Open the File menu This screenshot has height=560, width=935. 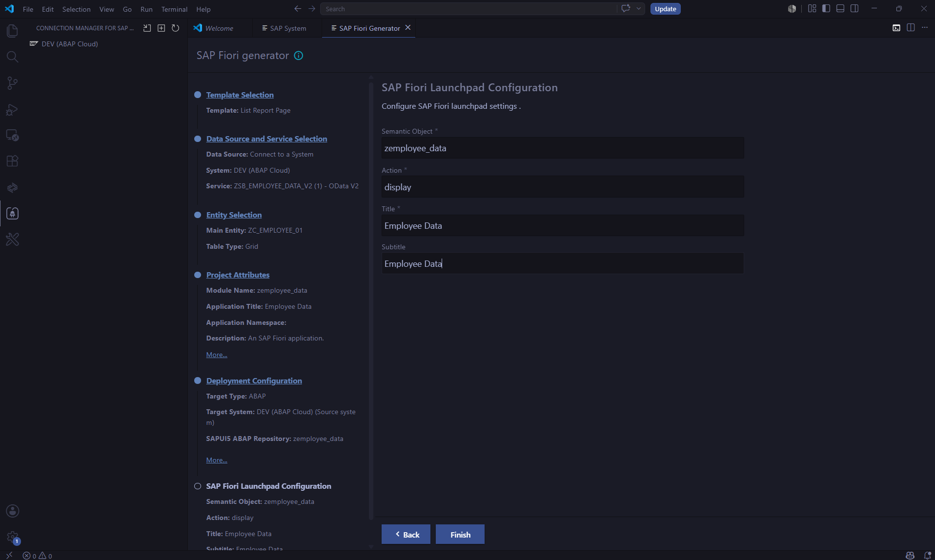(28, 9)
